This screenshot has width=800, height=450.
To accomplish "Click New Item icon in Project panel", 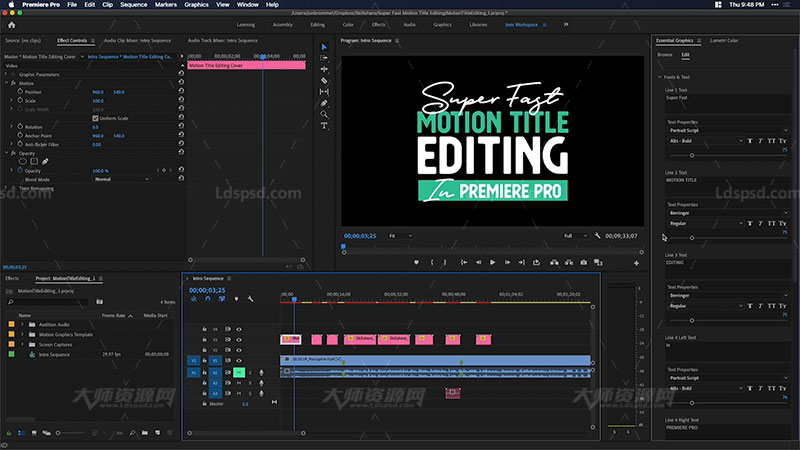I will click(x=157, y=433).
